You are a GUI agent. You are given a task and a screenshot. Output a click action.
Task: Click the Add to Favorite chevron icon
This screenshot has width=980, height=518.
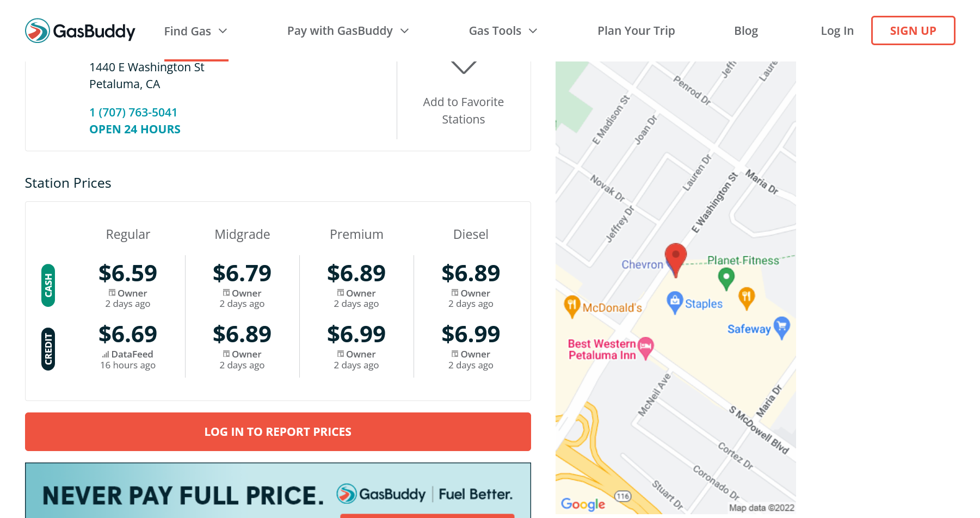click(x=464, y=68)
